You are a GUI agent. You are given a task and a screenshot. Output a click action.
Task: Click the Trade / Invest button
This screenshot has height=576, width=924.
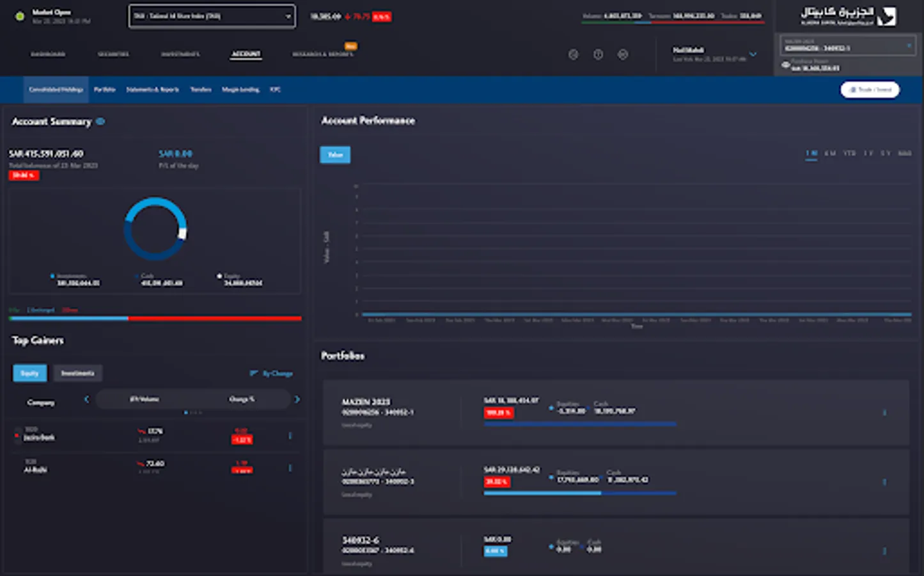click(870, 90)
